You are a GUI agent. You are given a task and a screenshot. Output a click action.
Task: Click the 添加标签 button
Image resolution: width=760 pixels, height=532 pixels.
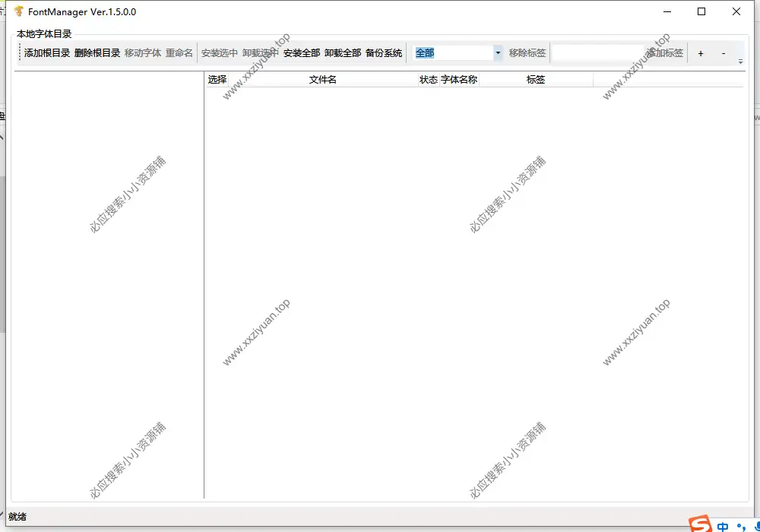[665, 52]
